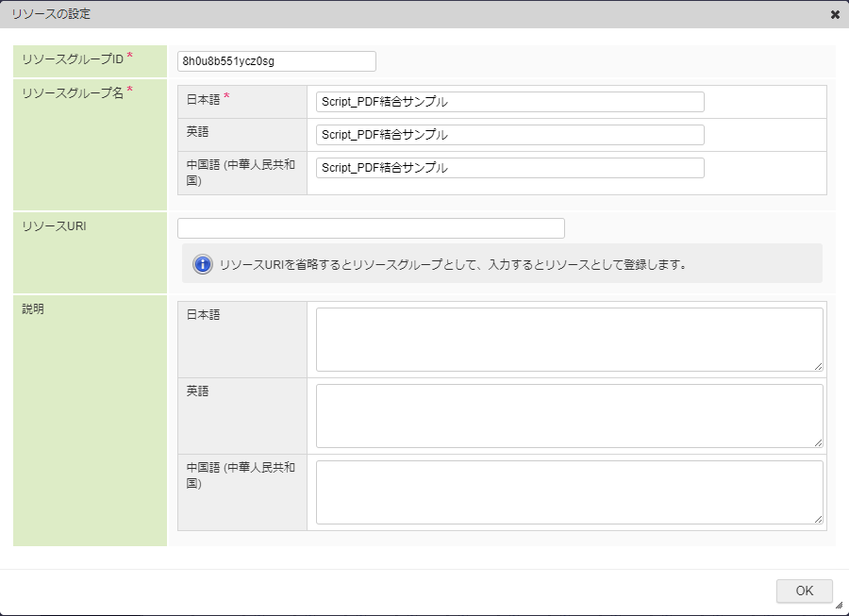Click the リソースの設定 title bar
This screenshot has height=616, width=849.
tap(377, 15)
